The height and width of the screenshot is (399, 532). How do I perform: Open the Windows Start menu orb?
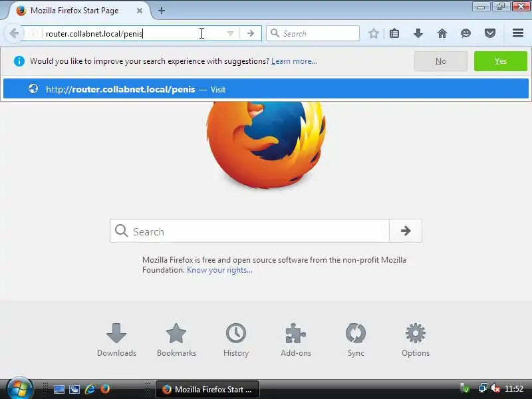coord(19,388)
